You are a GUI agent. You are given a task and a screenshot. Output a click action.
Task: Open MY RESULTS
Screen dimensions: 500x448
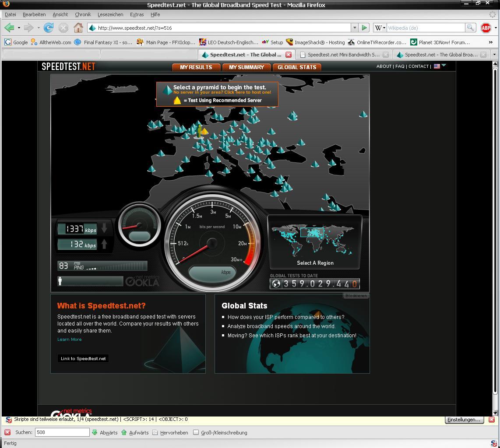click(196, 67)
